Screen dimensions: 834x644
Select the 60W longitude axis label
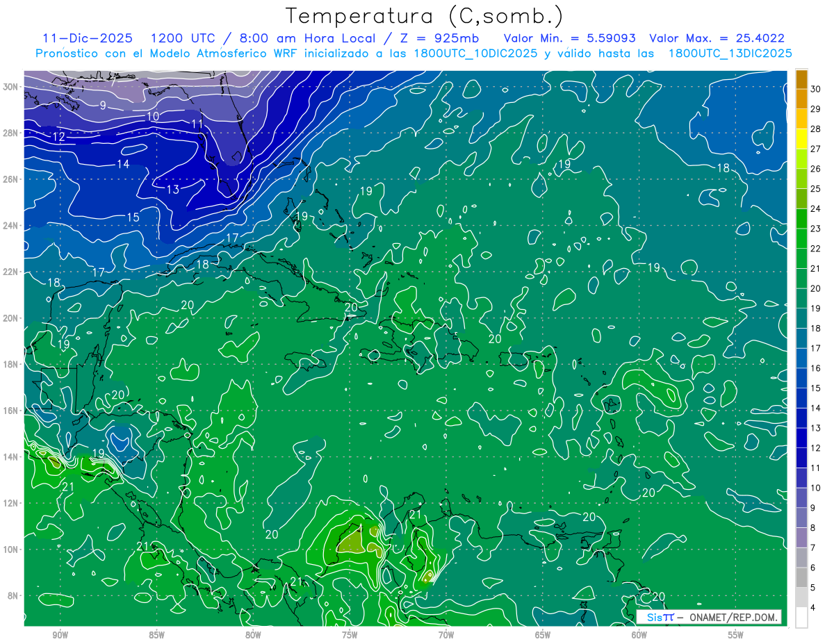639,636
